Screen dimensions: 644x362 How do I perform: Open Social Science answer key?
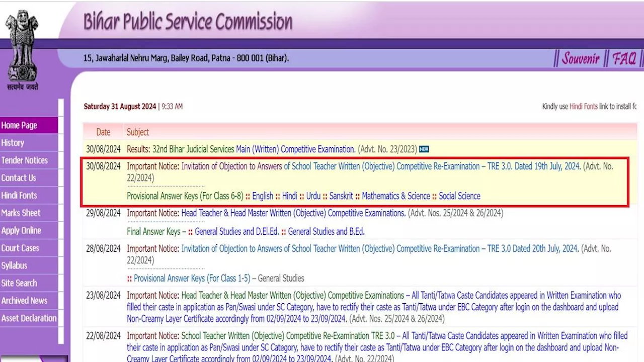(459, 196)
